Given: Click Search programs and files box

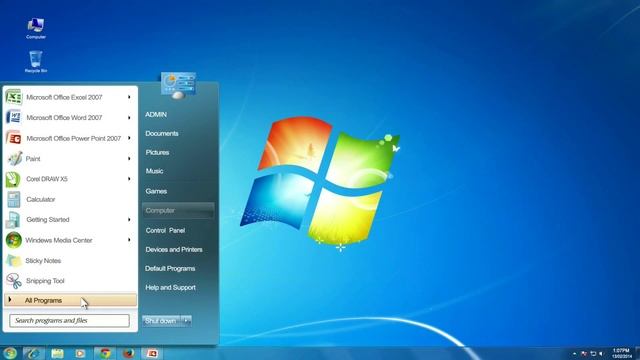Looking at the screenshot, I should [69, 321].
